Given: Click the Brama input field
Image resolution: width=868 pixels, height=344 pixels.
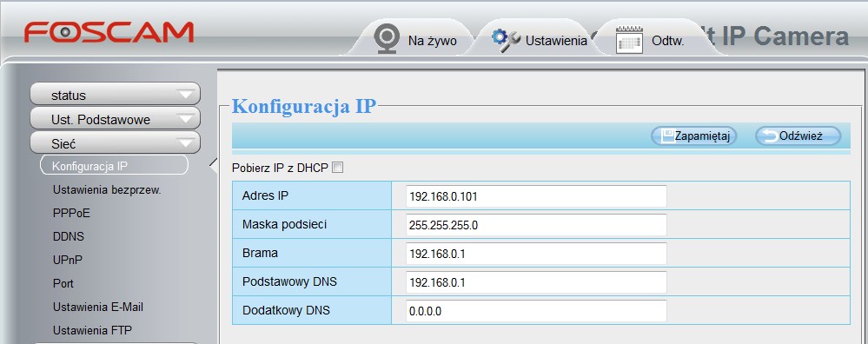Looking at the screenshot, I should point(536,254).
